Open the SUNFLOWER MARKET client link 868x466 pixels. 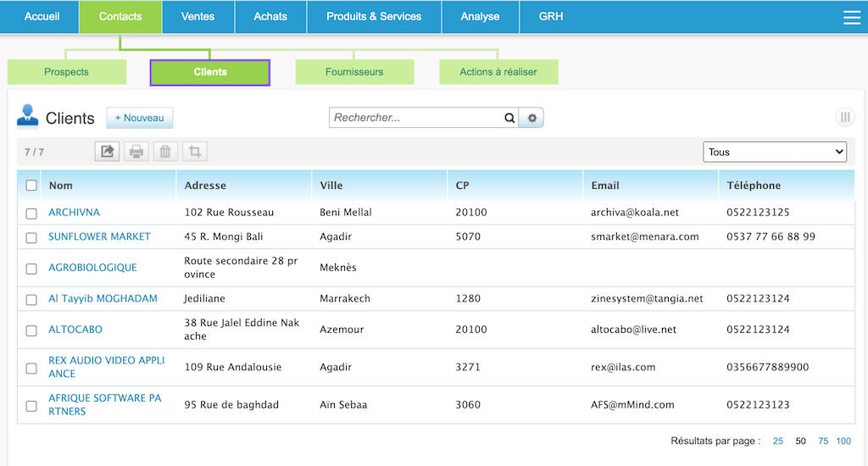point(99,236)
